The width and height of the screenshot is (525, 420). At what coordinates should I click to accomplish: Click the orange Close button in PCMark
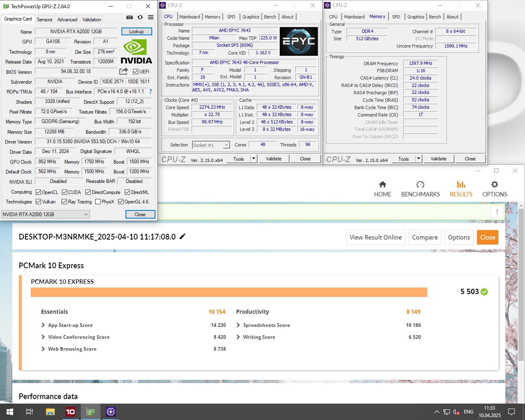pyautogui.click(x=488, y=237)
